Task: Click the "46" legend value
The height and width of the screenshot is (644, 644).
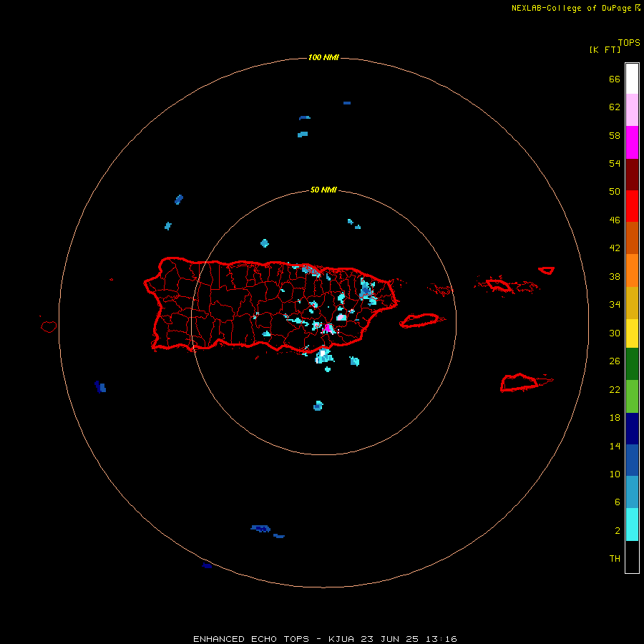Action: point(615,220)
